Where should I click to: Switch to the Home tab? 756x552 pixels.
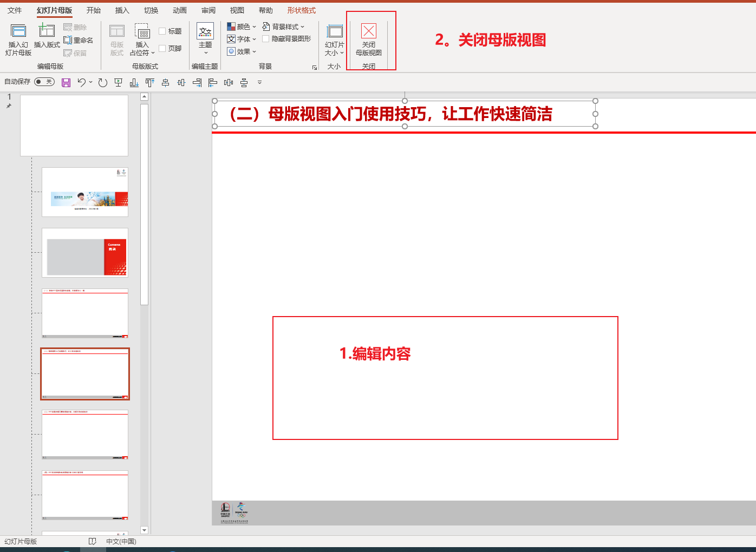pos(94,10)
